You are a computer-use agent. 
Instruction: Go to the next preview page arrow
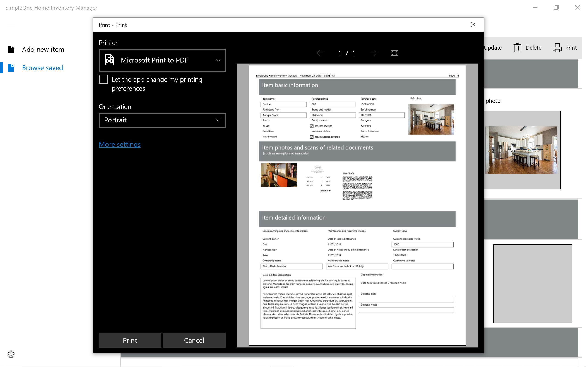coord(373,53)
